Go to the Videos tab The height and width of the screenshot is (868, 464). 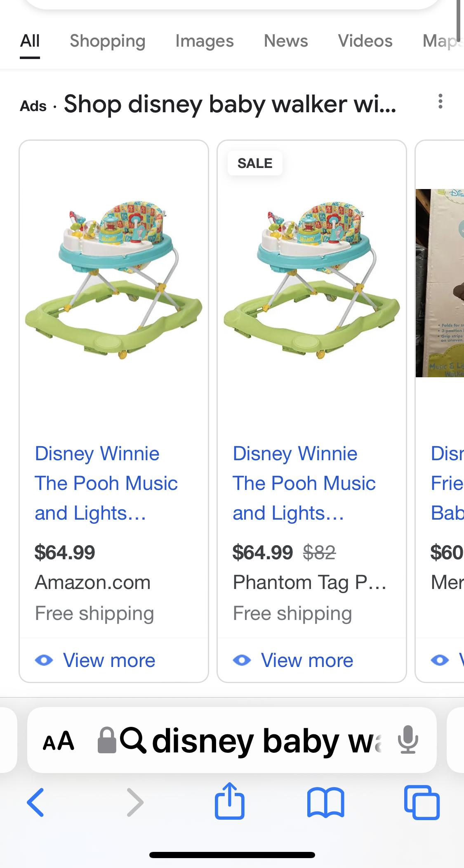click(x=365, y=41)
